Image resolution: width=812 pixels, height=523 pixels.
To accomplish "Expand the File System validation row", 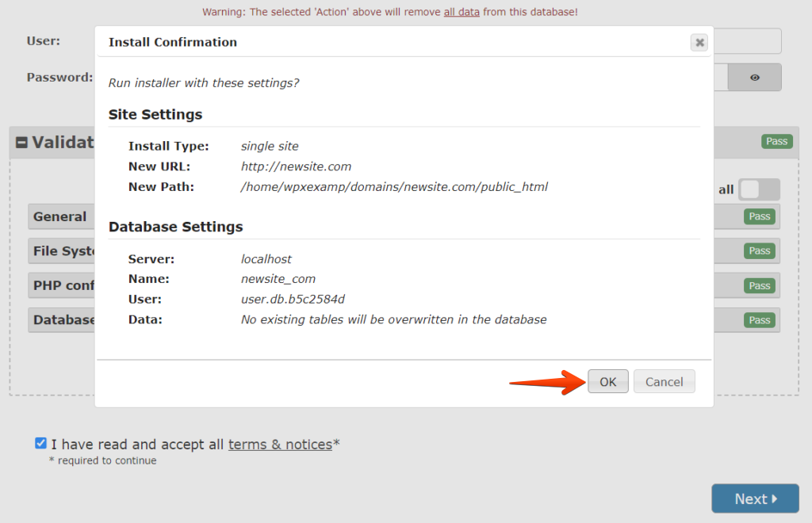I will [63, 251].
